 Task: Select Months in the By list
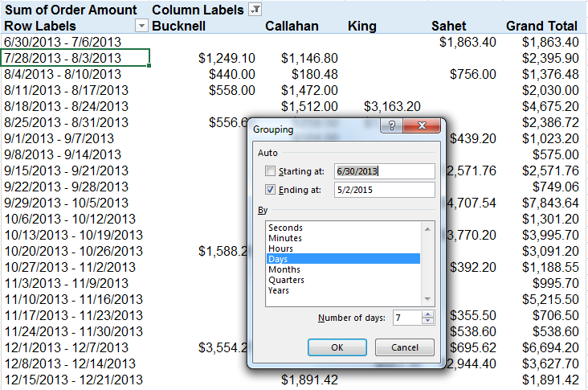284,269
